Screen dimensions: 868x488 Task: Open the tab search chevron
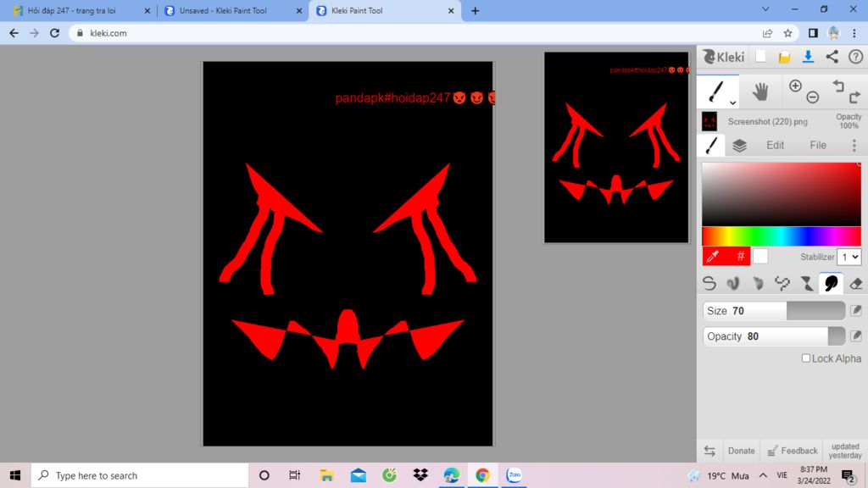pos(765,8)
